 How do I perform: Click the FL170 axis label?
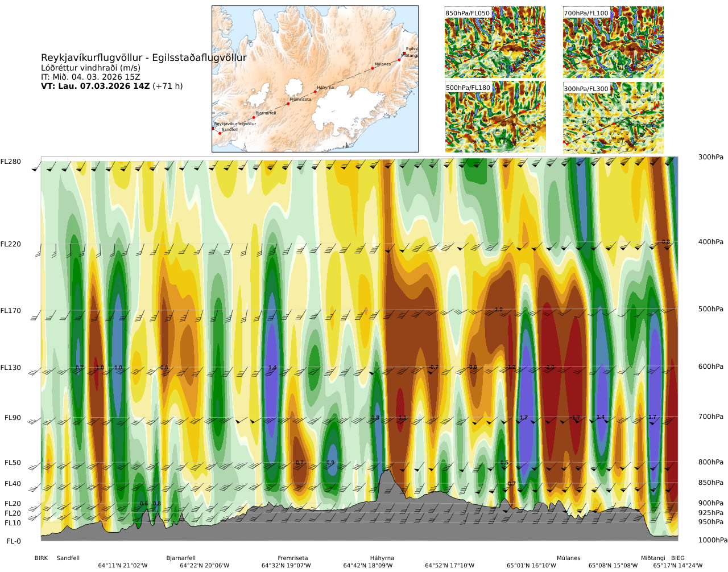(x=11, y=311)
